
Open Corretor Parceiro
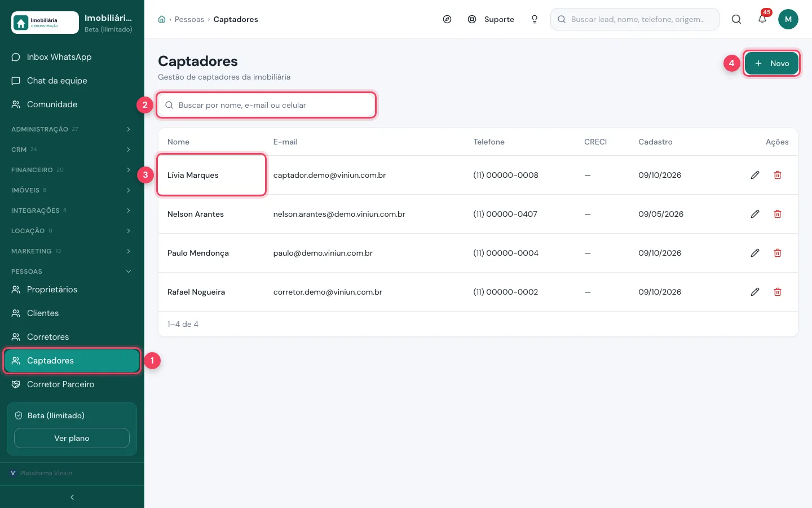point(72,384)
